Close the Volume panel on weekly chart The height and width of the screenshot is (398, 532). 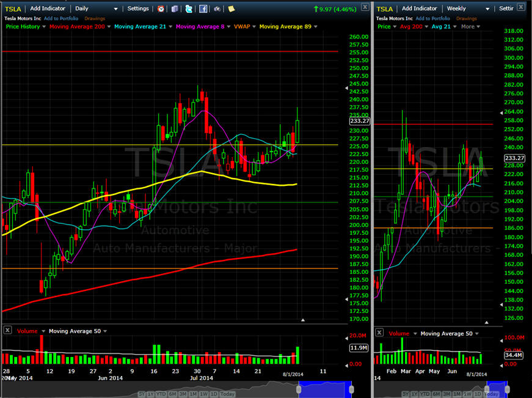click(x=379, y=333)
